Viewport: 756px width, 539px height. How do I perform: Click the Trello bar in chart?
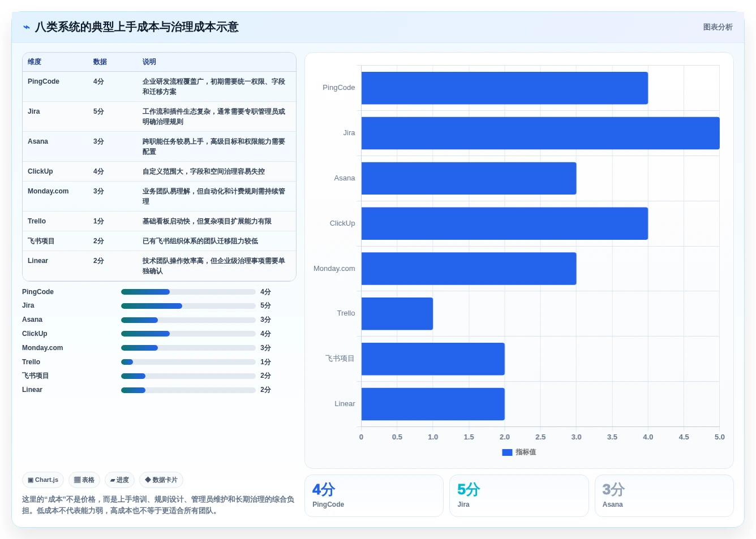397,314
